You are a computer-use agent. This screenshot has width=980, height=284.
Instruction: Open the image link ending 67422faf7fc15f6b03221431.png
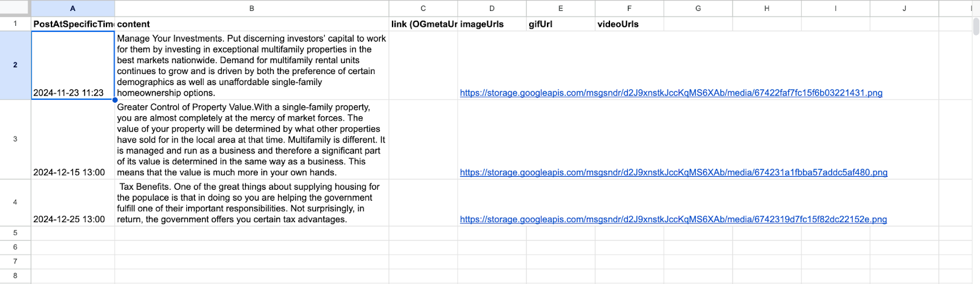point(671,93)
